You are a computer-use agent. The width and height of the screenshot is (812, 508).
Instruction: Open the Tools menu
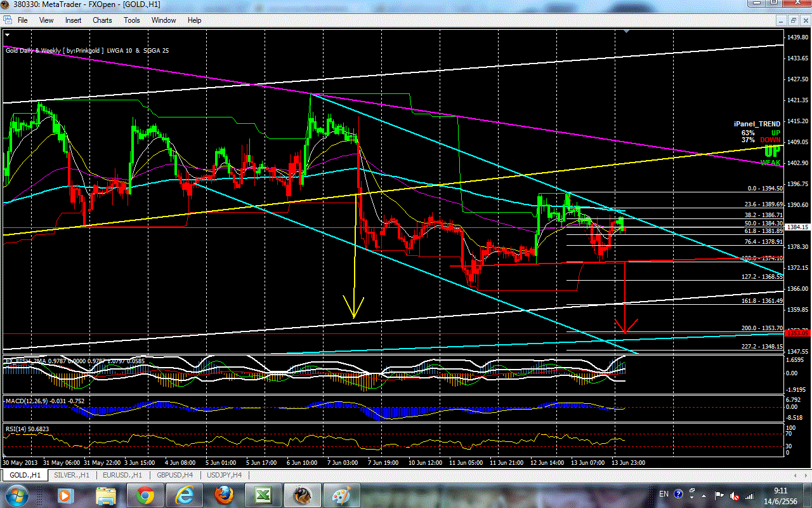[132, 20]
